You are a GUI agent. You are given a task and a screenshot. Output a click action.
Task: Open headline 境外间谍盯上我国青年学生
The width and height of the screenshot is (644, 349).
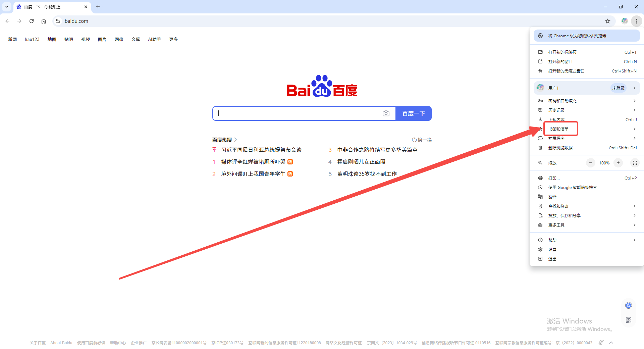coord(253,174)
